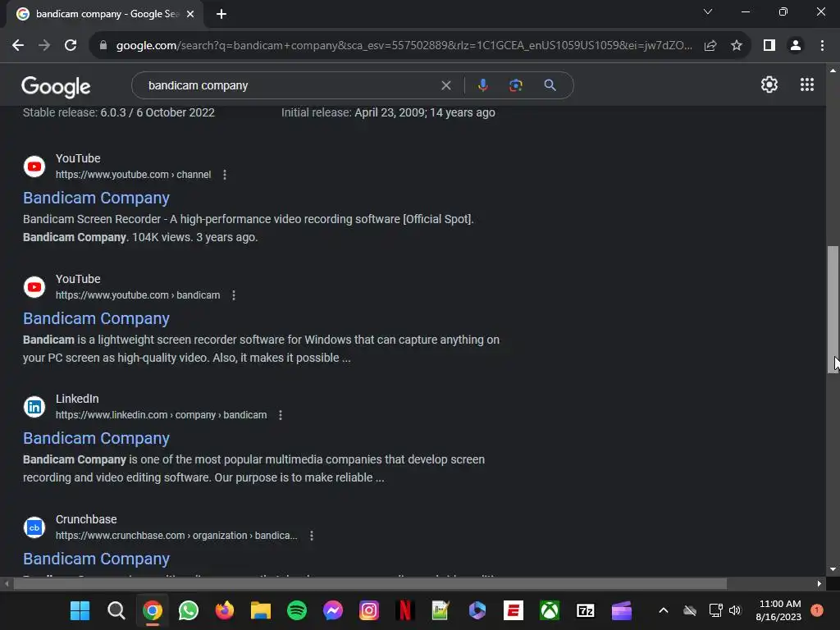Click text 'Initial release: April 23, 2009'
840x630 pixels.
[353, 113]
